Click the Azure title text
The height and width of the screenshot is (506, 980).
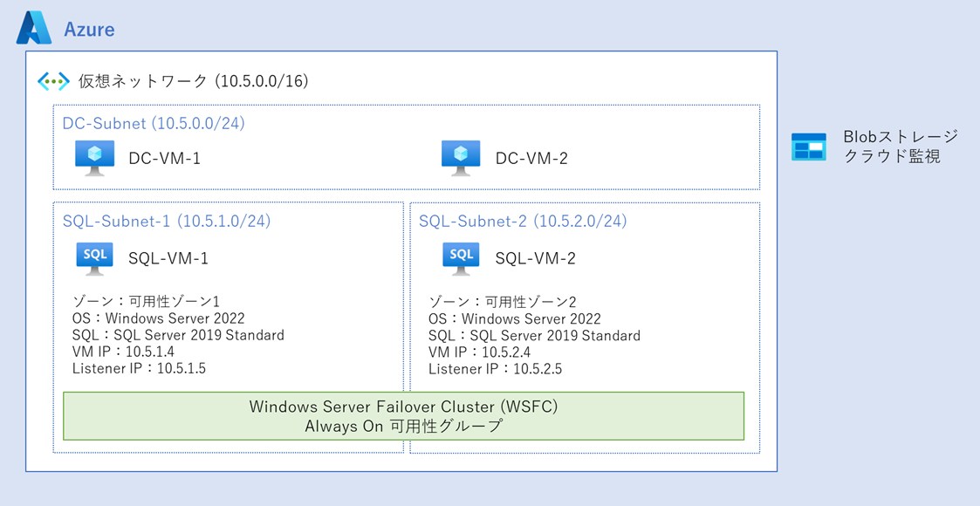pos(89,30)
